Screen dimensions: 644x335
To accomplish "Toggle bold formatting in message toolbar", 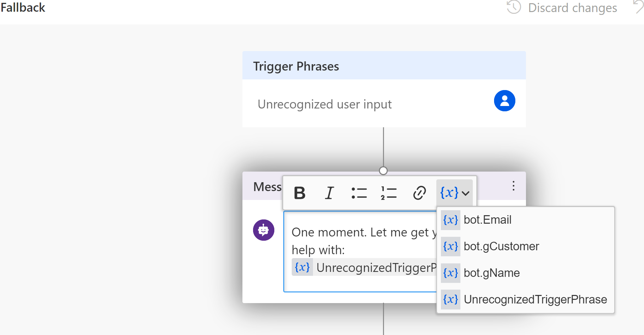I will (x=299, y=193).
